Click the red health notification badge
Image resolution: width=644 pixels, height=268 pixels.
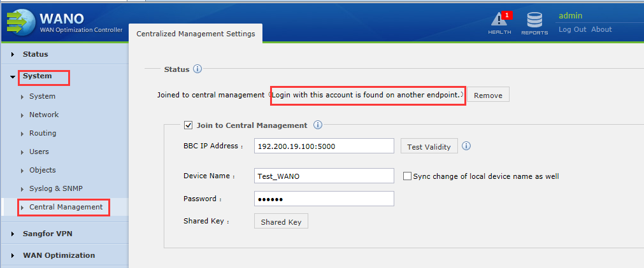click(507, 15)
